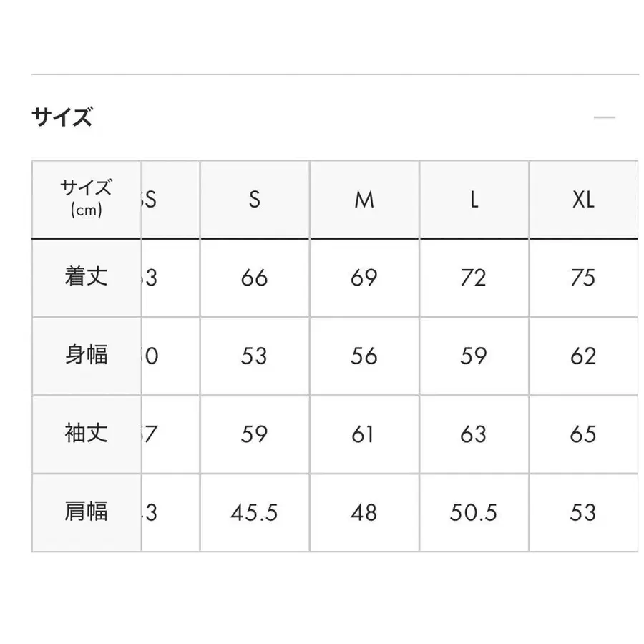Select the S size column header

(254, 200)
